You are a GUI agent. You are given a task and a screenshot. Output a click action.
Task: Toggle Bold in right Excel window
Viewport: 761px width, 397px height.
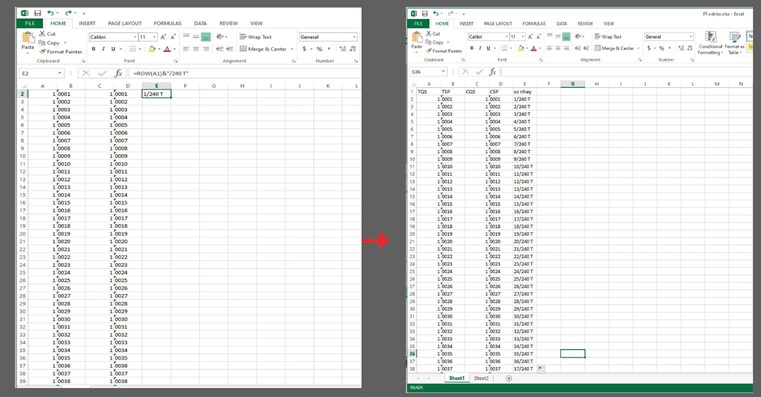point(471,48)
